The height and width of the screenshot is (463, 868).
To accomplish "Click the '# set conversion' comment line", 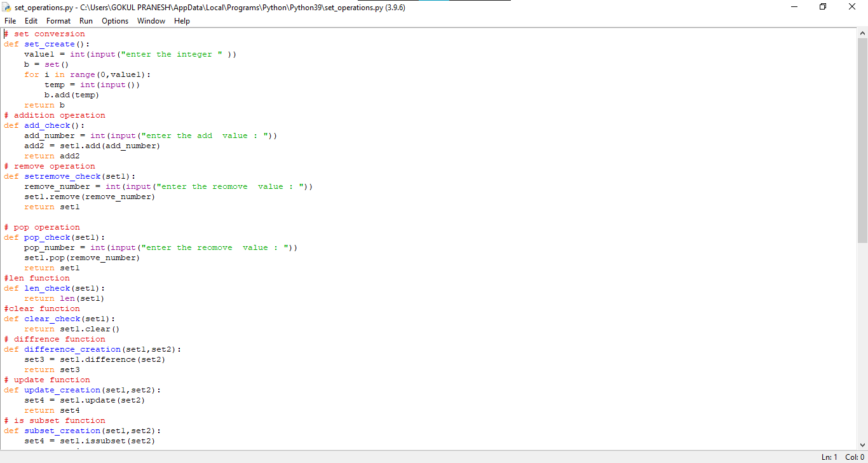I will pyautogui.click(x=44, y=34).
